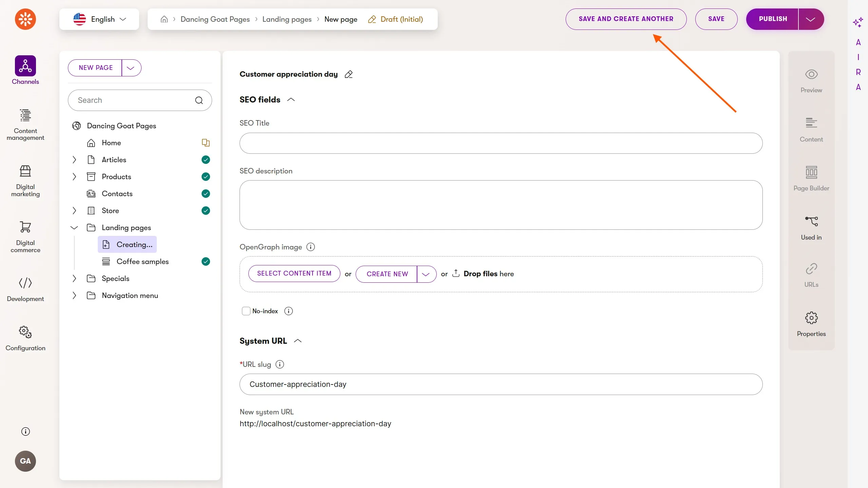Focus the SEO description text area
The width and height of the screenshot is (868, 488).
(x=501, y=205)
